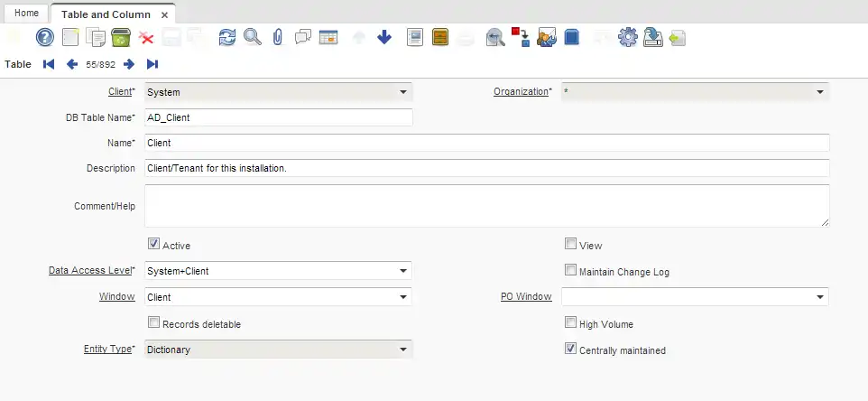868x401 pixels.
Task: Click the Table tab label text
Action: 18,64
